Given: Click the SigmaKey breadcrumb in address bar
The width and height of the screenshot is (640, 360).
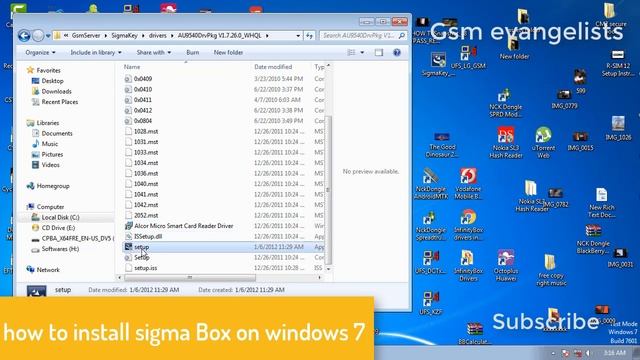Looking at the screenshot, I should tap(124, 36).
